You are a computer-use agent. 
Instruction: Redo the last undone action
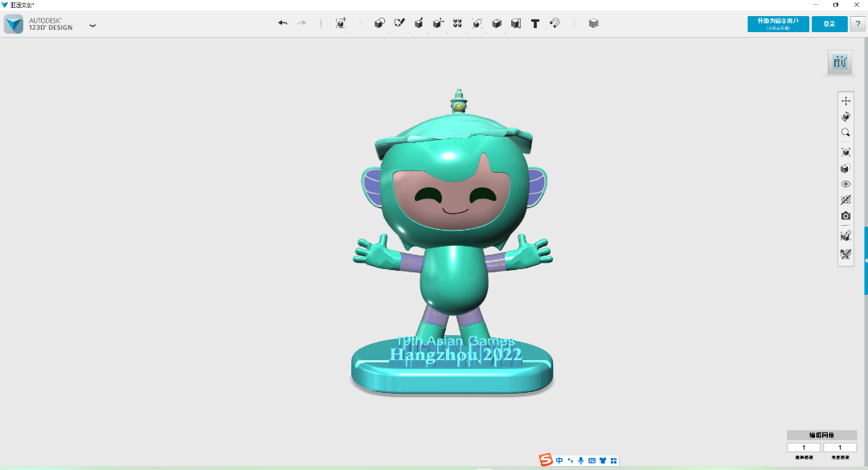pyautogui.click(x=301, y=23)
